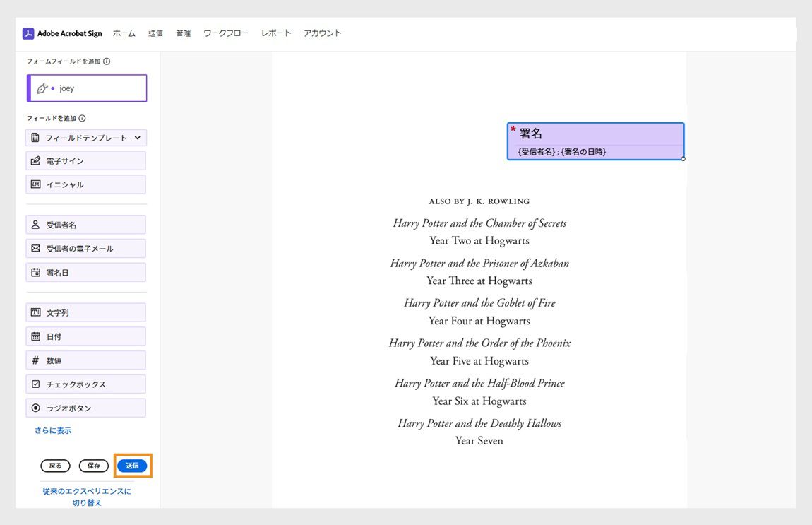Add a 受信者名 (recipient name) field

(x=85, y=224)
